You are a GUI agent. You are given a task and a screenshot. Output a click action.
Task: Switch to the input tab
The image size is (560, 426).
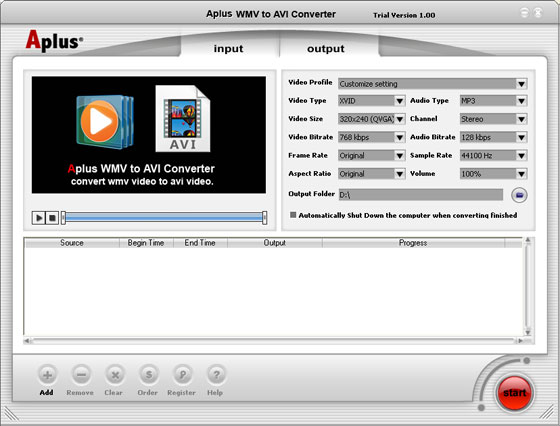[x=229, y=49]
